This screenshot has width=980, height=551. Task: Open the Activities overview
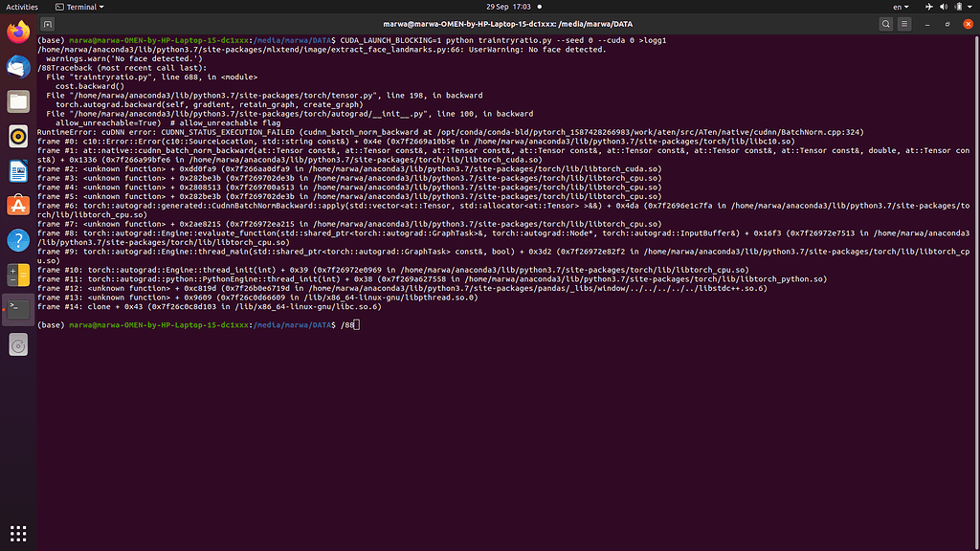click(21, 7)
